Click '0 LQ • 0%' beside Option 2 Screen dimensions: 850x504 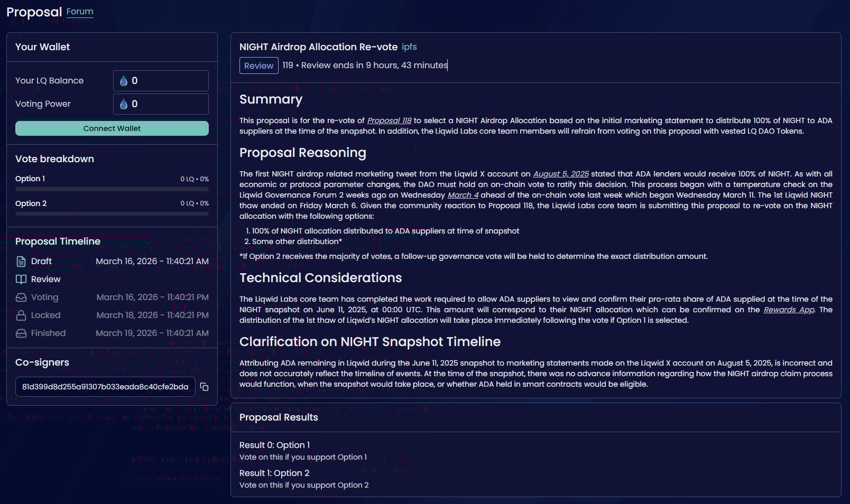click(x=195, y=203)
